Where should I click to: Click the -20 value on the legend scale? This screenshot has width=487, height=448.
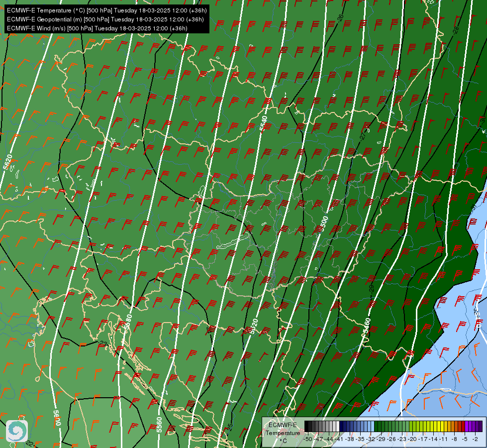point(412,439)
